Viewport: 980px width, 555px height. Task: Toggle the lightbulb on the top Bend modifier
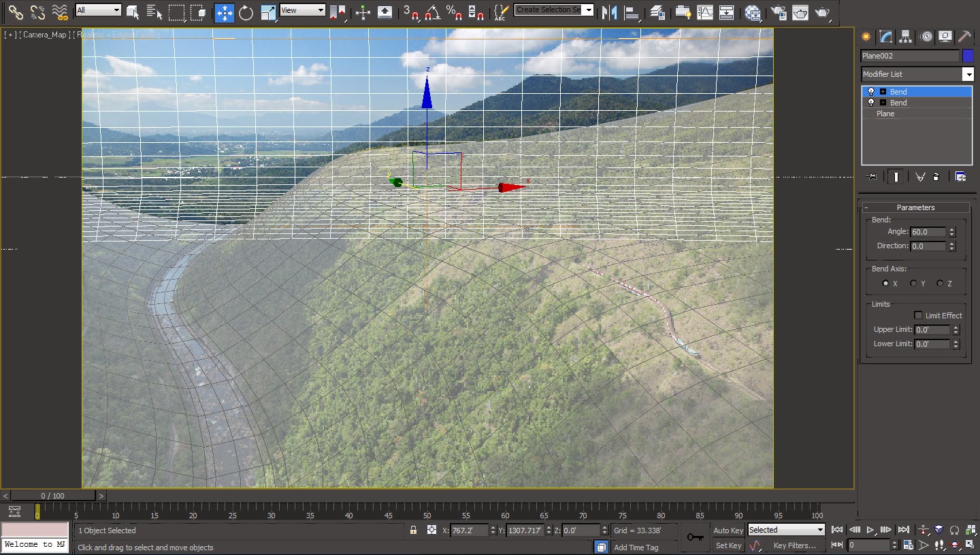coord(870,92)
